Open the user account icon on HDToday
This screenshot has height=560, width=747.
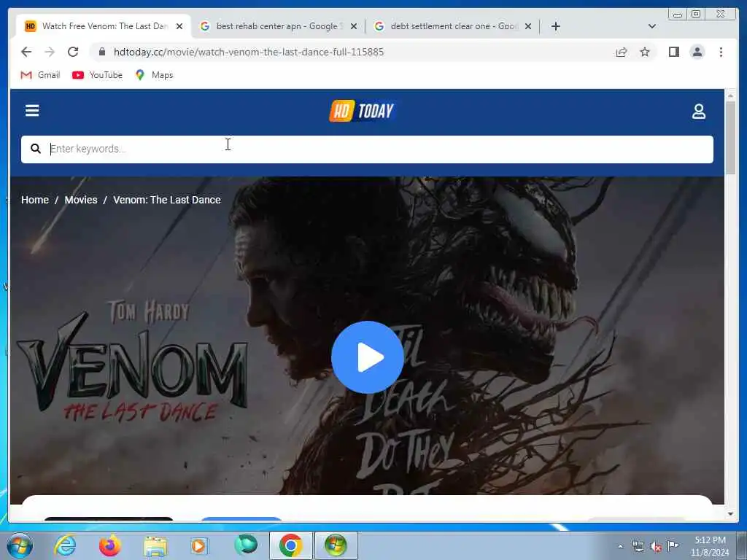[x=698, y=112]
